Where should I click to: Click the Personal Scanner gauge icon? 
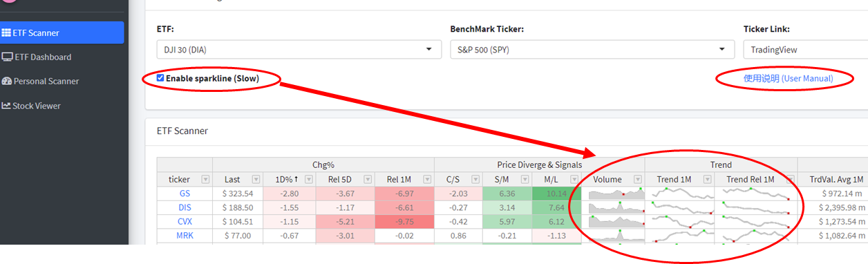click(x=7, y=81)
